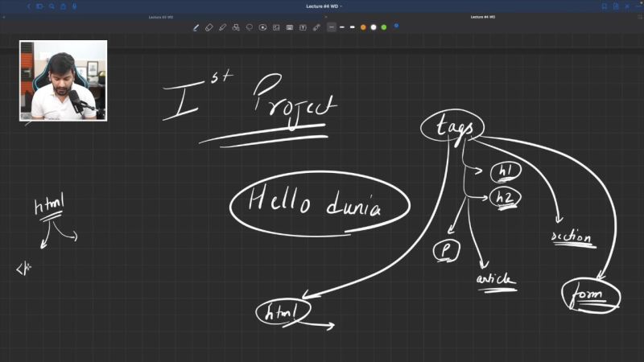Image resolution: width=644 pixels, height=362 pixels.
Task: Pick the green pen color
Action: coord(384,27)
